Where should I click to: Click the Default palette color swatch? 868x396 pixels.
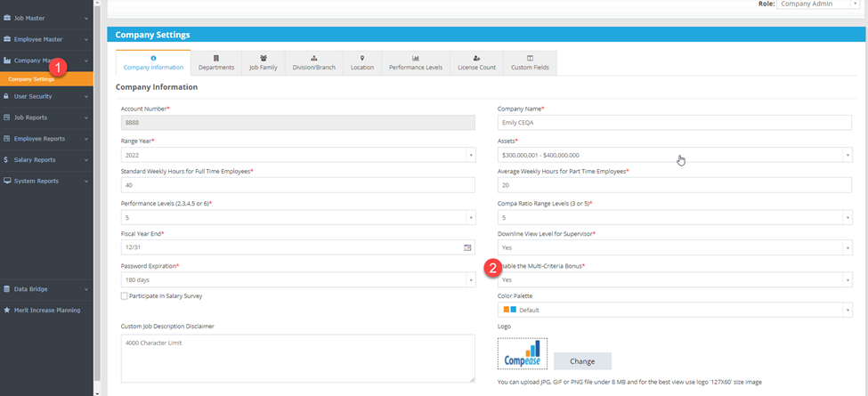(510, 310)
